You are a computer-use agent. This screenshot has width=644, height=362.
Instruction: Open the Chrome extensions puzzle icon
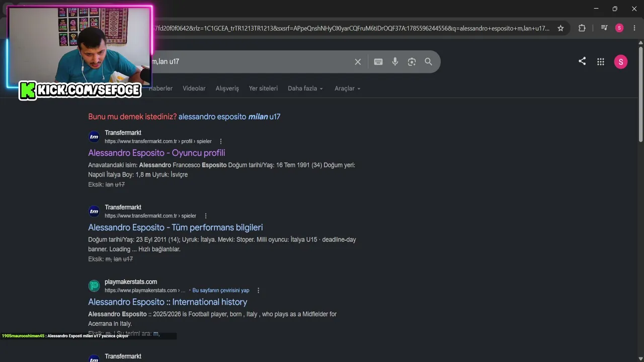(x=582, y=28)
